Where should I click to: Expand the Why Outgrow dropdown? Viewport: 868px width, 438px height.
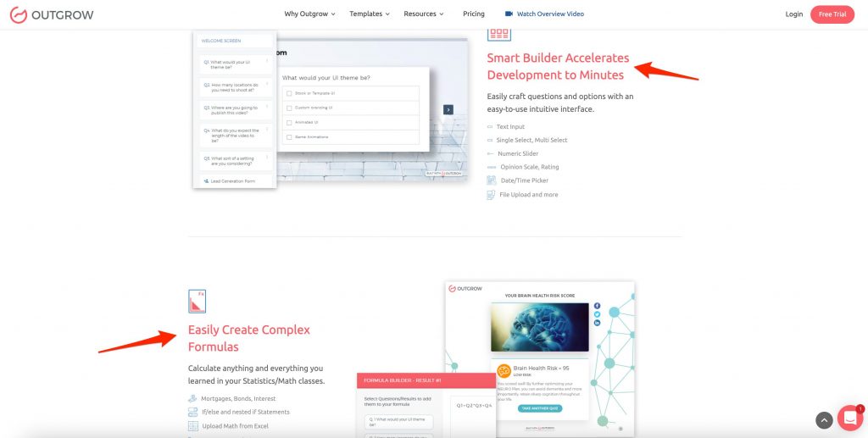(x=309, y=14)
